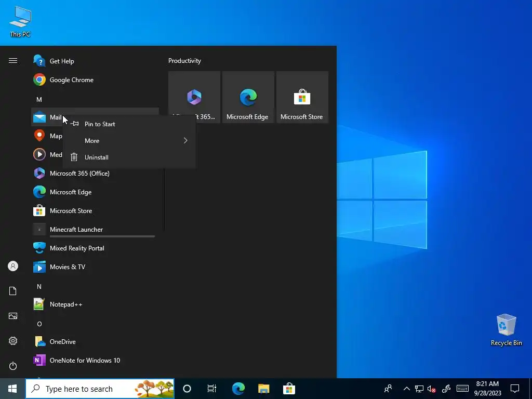Launch Notepad++ from Start list
532x399 pixels.
[95, 304]
